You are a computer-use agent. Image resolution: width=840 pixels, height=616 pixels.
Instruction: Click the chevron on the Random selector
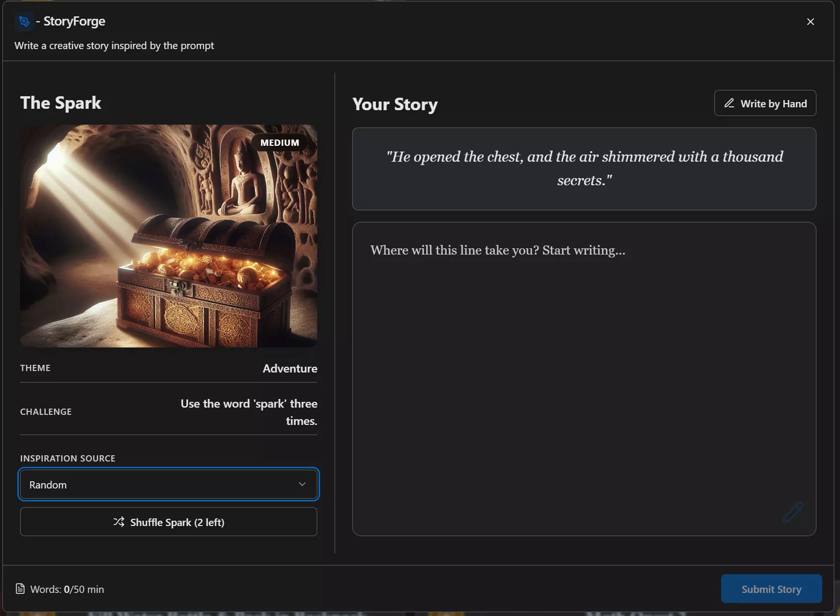coord(303,485)
